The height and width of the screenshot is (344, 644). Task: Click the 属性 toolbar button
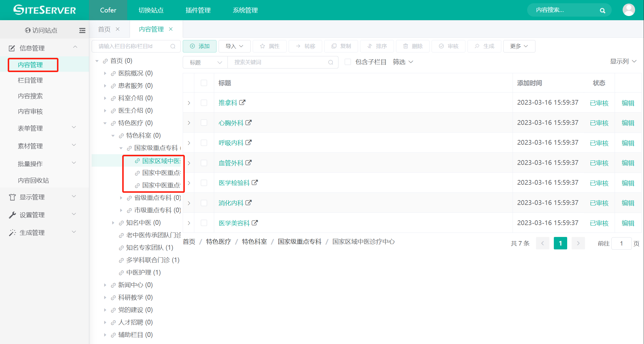coord(270,46)
